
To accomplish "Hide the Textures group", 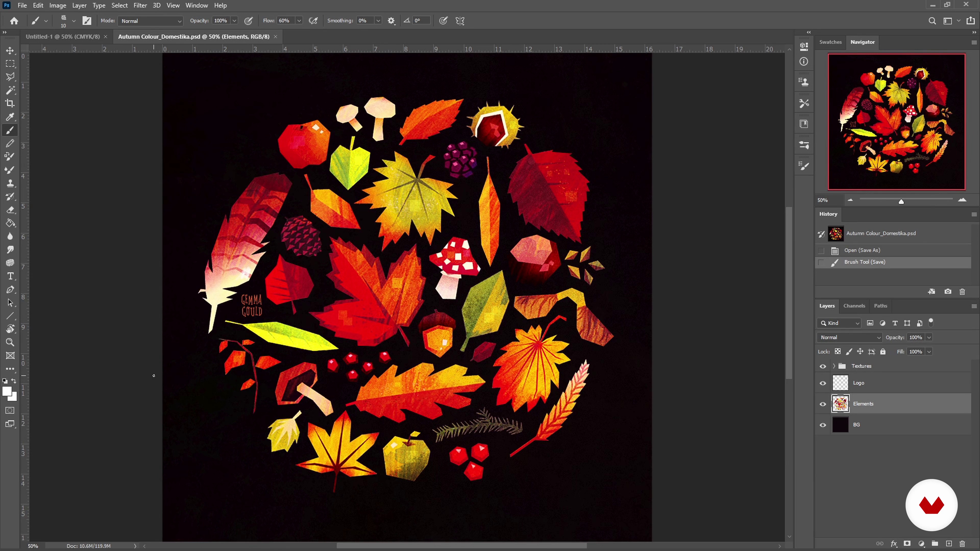I will (823, 366).
